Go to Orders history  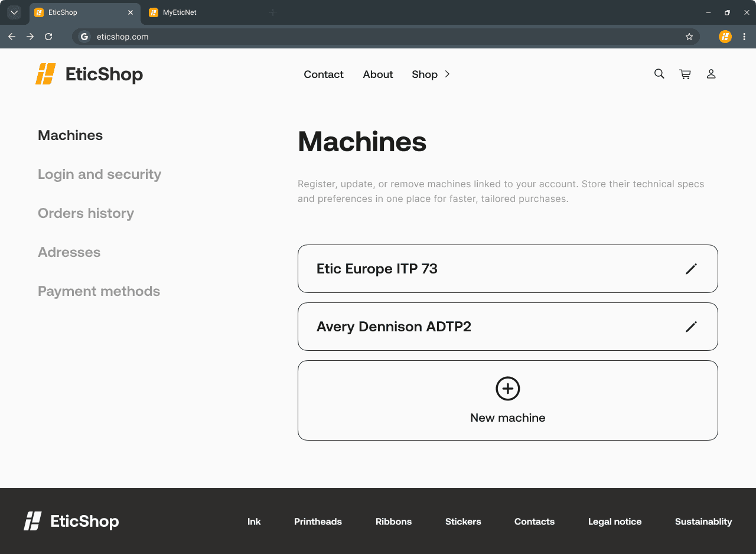pos(86,213)
